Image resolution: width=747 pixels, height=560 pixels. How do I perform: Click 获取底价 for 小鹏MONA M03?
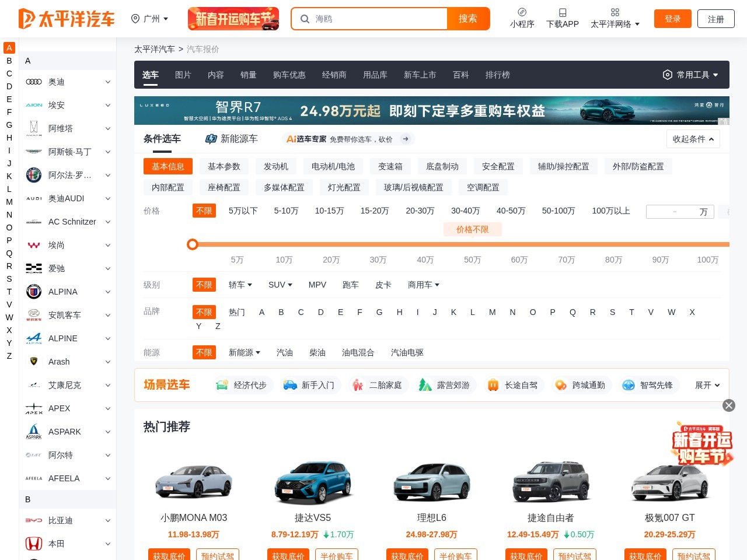pos(169,556)
